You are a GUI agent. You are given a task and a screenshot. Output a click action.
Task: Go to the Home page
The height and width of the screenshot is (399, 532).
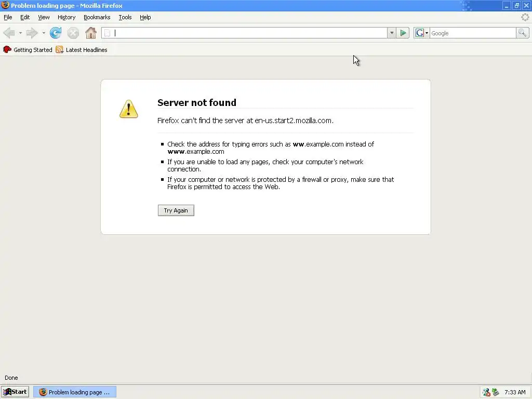click(90, 33)
